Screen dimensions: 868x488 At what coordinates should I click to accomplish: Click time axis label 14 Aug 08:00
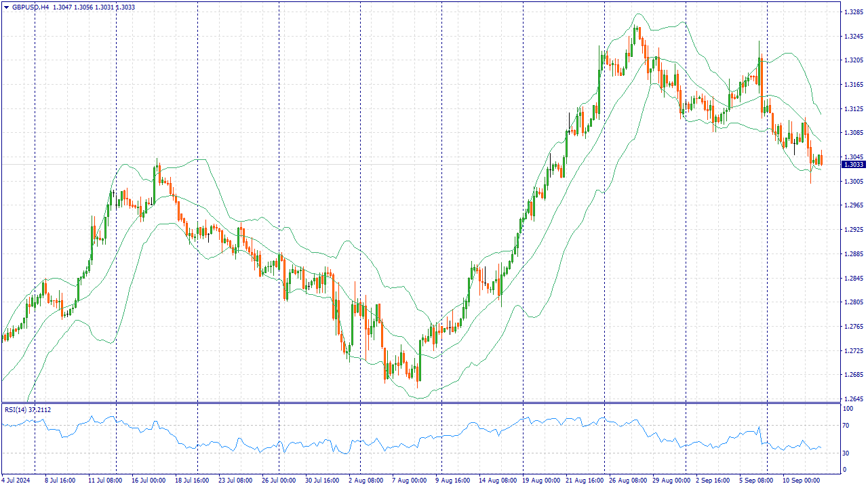click(x=497, y=481)
